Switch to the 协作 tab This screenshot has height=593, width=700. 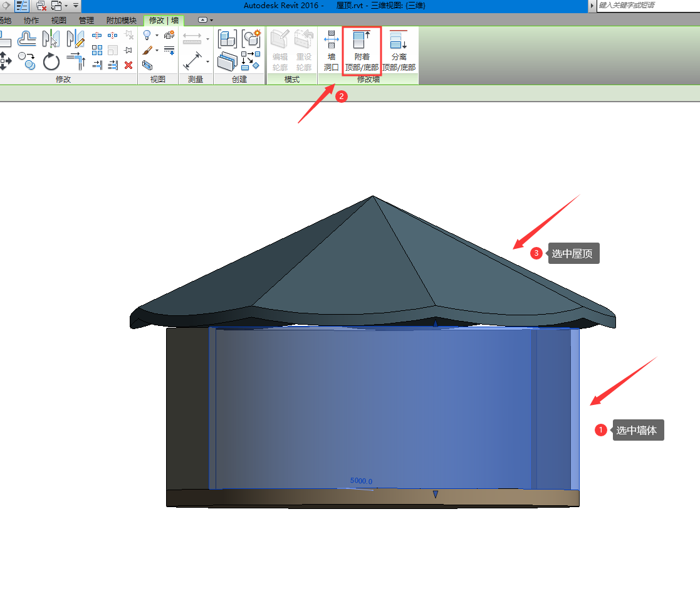(31, 21)
